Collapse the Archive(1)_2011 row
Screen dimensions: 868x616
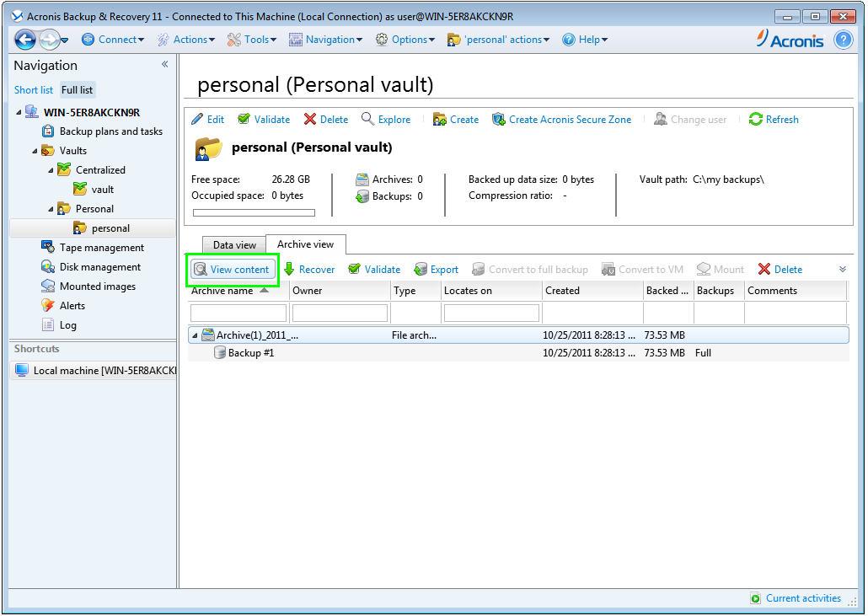(195, 335)
